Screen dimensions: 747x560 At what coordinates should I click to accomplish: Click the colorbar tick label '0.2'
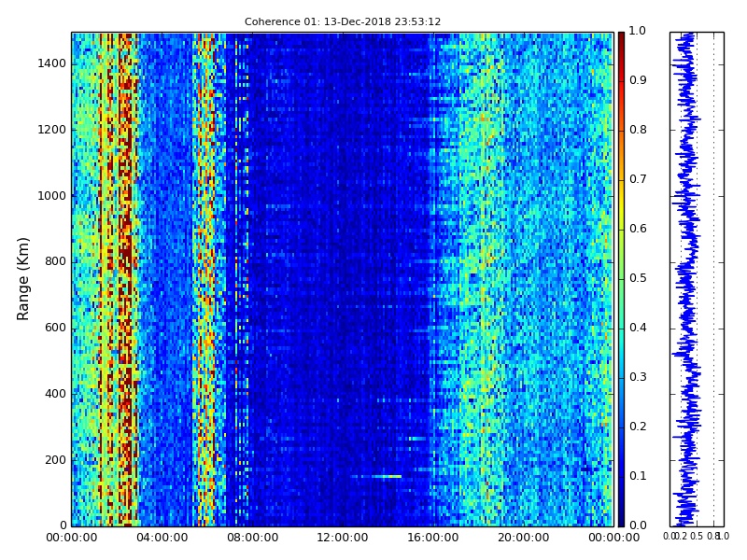[x=638, y=427]
